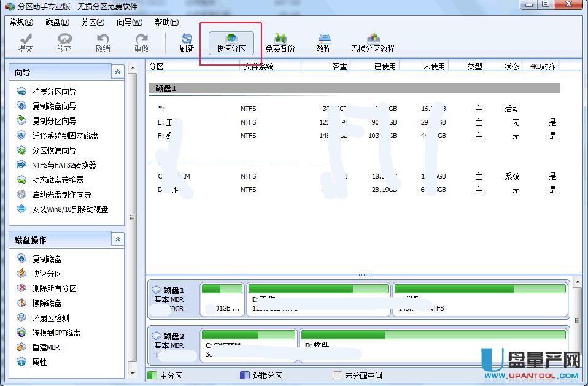Open the 分区(P) menu

point(92,22)
